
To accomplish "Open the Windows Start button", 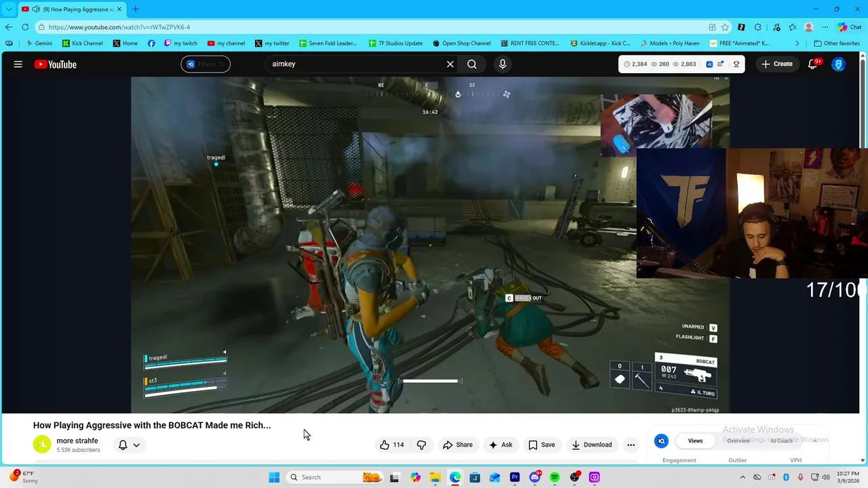I will tap(274, 477).
